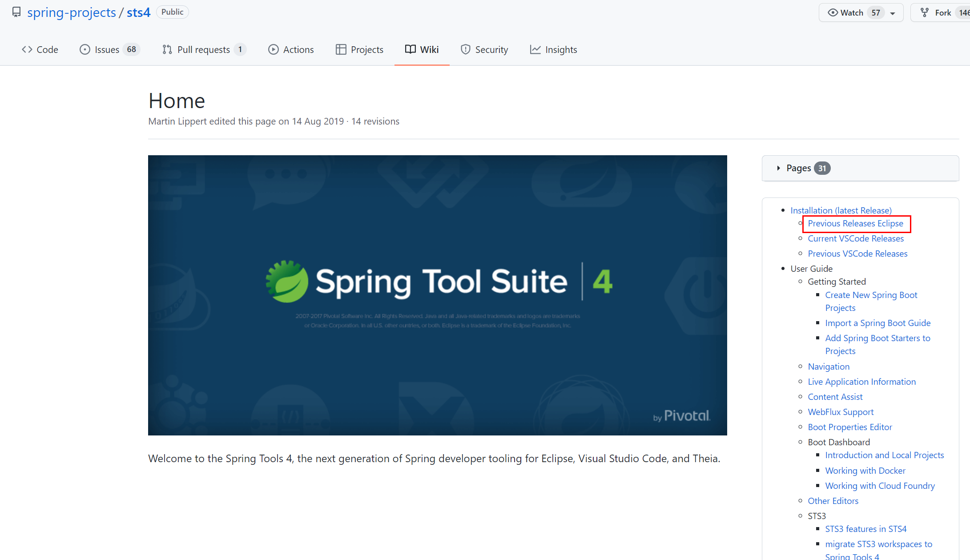Open the Boot Properties Editor page
The image size is (970, 560).
pos(849,427)
